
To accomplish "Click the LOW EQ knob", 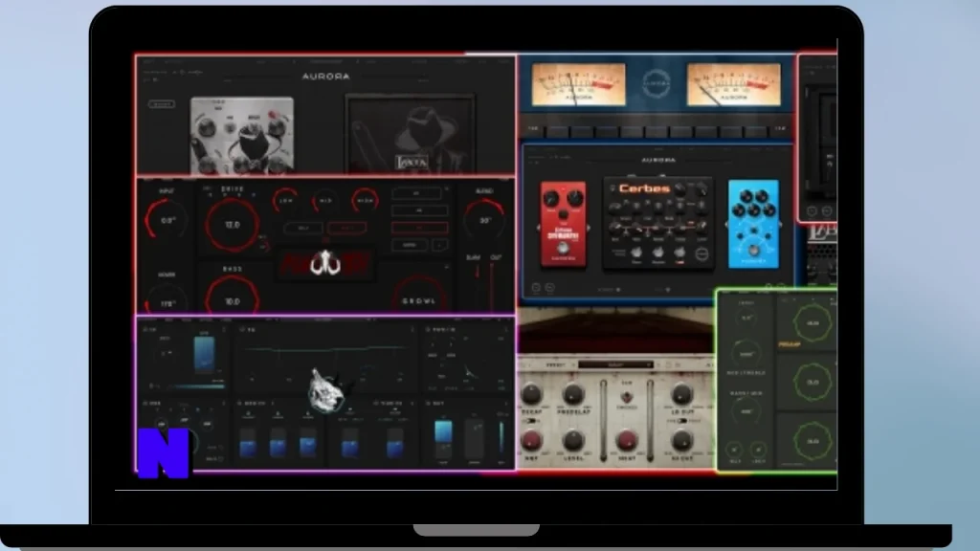I will coord(285,201).
